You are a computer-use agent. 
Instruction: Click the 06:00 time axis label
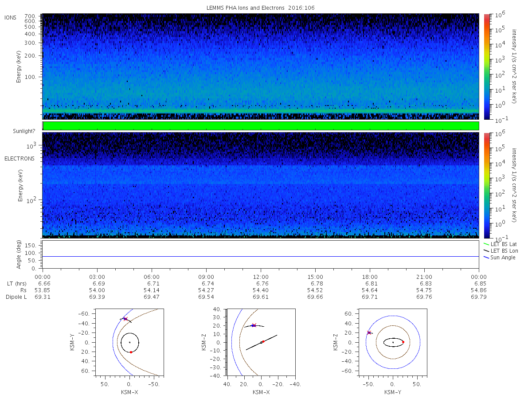click(152, 277)
